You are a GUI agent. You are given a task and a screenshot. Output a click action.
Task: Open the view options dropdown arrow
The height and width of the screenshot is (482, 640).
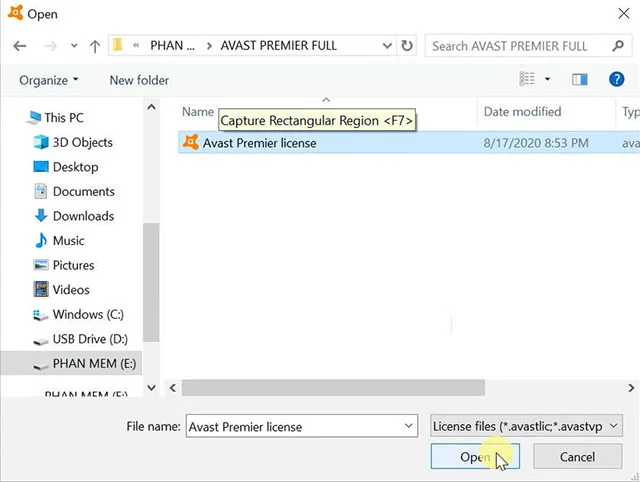(x=547, y=79)
